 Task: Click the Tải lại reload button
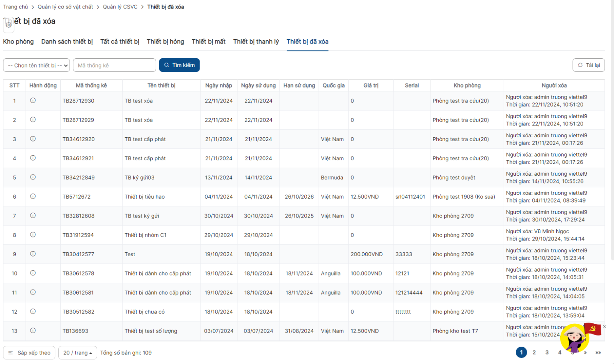pyautogui.click(x=589, y=65)
